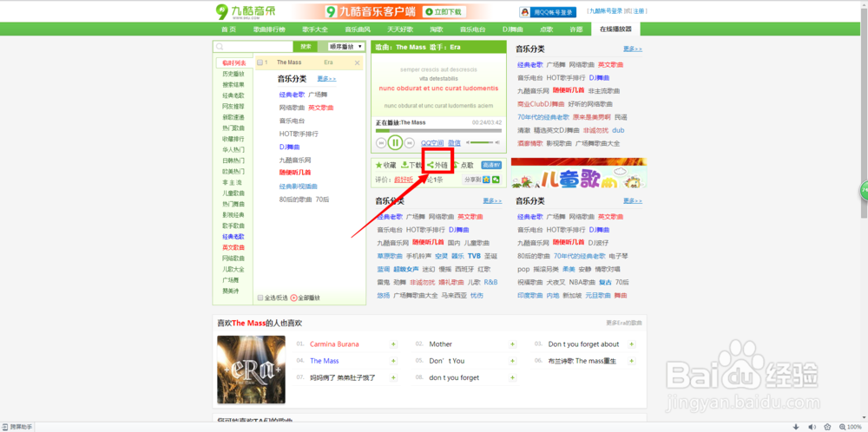Viewport: 868px width, 432px height.
Task: Open the 歌手大全 nav tab
Action: pyautogui.click(x=315, y=29)
